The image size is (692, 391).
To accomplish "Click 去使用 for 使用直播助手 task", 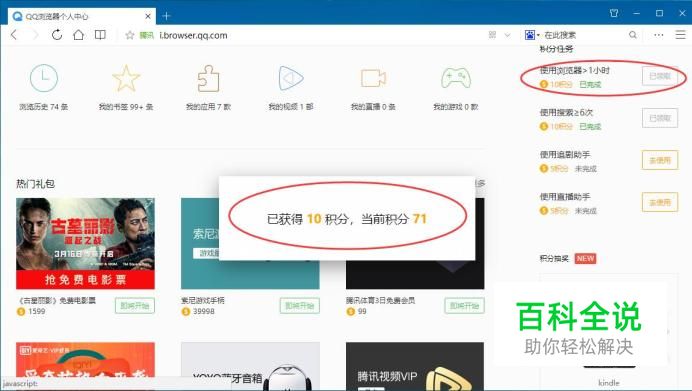I will (x=660, y=202).
